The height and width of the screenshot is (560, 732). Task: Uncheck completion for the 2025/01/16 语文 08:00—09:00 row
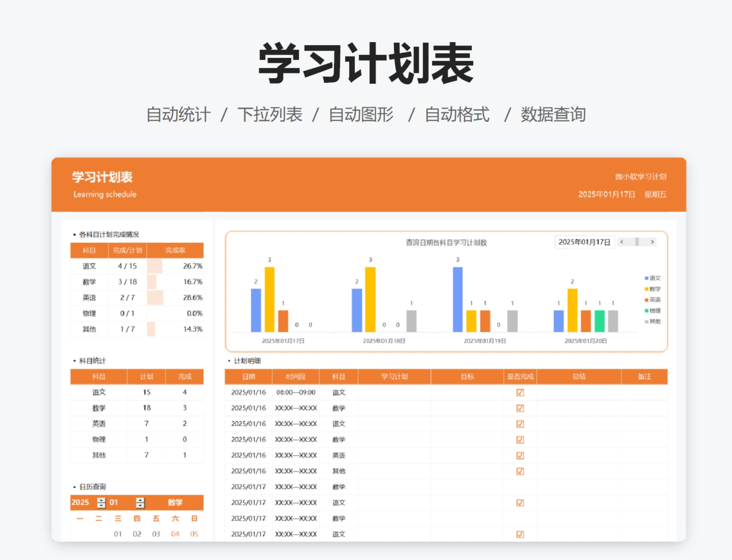coord(520,392)
